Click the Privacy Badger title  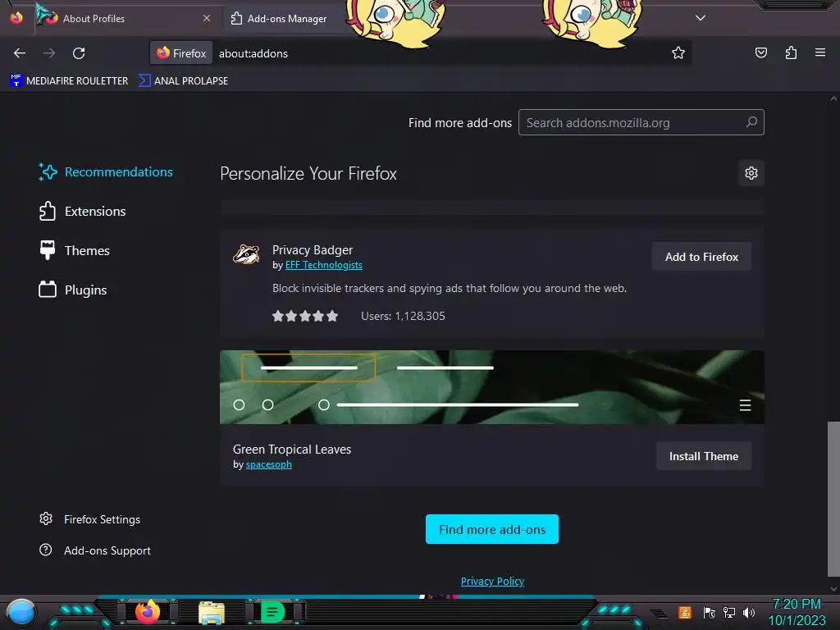pyautogui.click(x=313, y=249)
